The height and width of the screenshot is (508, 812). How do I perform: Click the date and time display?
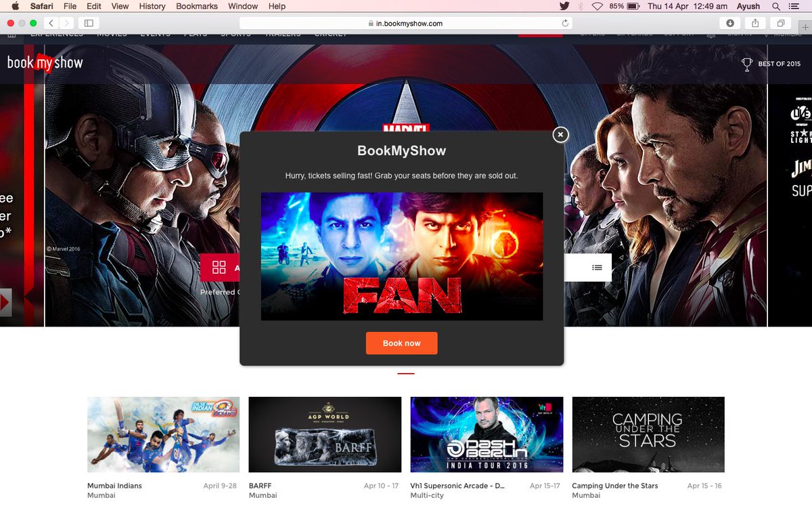pyautogui.click(x=687, y=6)
